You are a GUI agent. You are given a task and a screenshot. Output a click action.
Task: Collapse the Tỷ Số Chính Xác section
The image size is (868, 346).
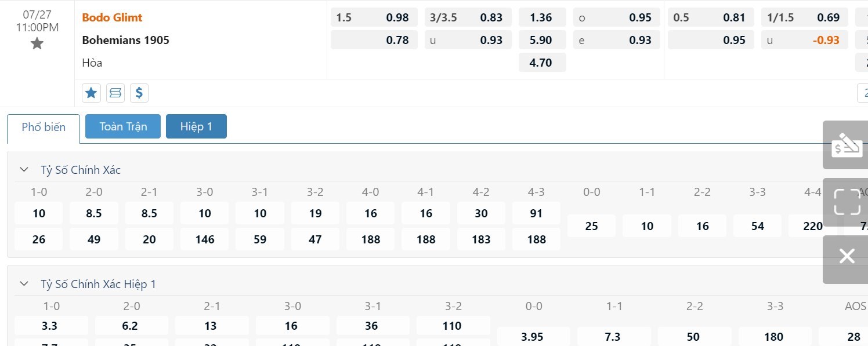24,170
